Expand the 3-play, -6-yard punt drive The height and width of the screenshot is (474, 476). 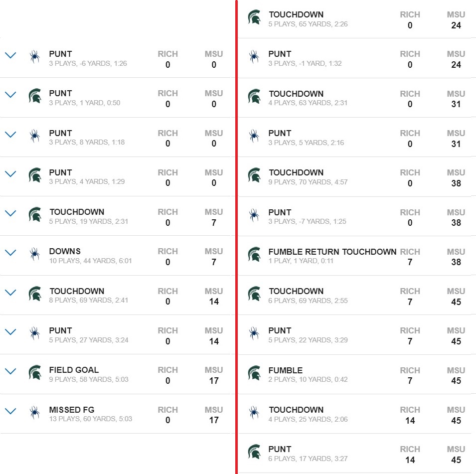[10, 55]
